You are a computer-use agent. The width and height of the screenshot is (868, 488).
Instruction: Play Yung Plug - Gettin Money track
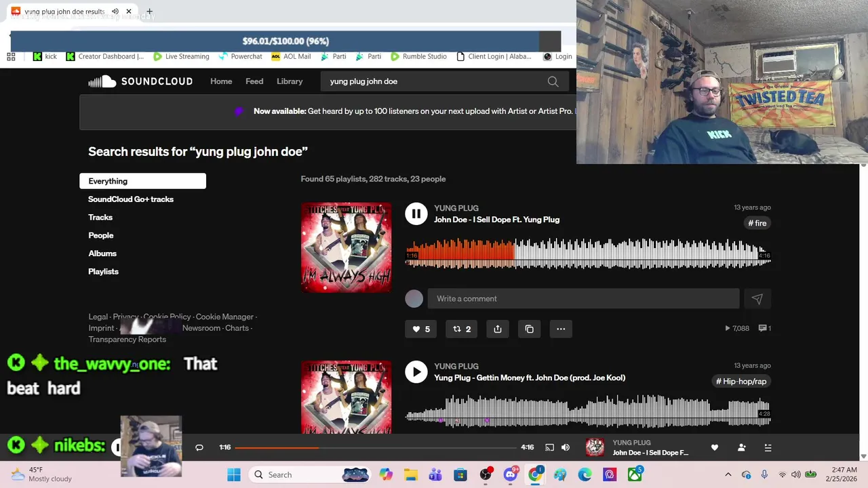coord(416,371)
